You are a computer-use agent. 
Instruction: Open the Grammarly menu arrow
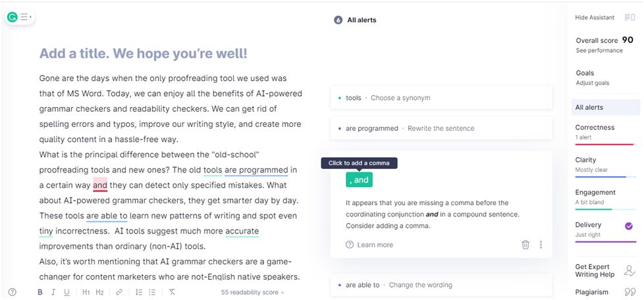click(26, 17)
